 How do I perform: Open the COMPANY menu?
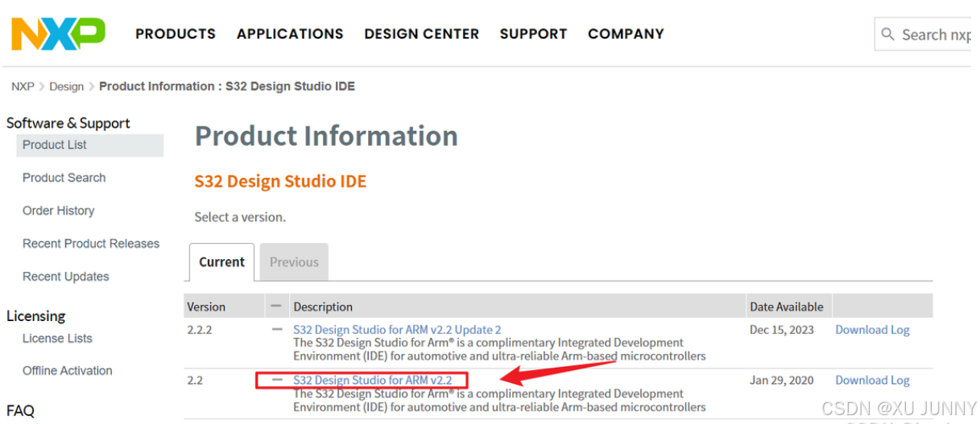(626, 34)
